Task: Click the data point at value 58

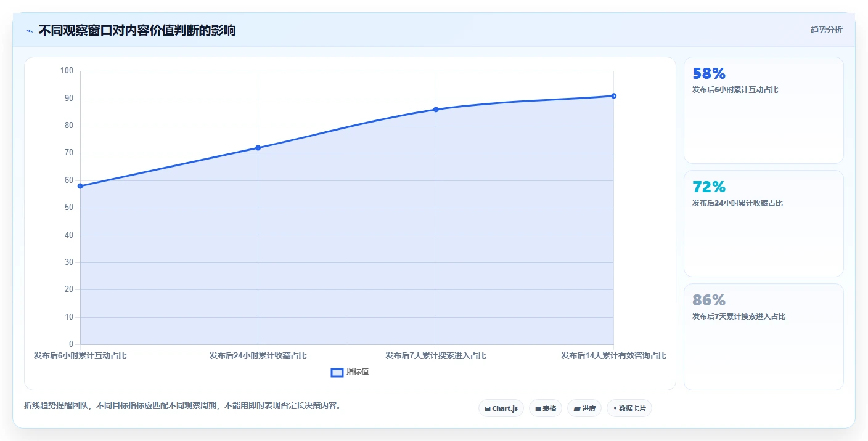Action: pos(80,186)
